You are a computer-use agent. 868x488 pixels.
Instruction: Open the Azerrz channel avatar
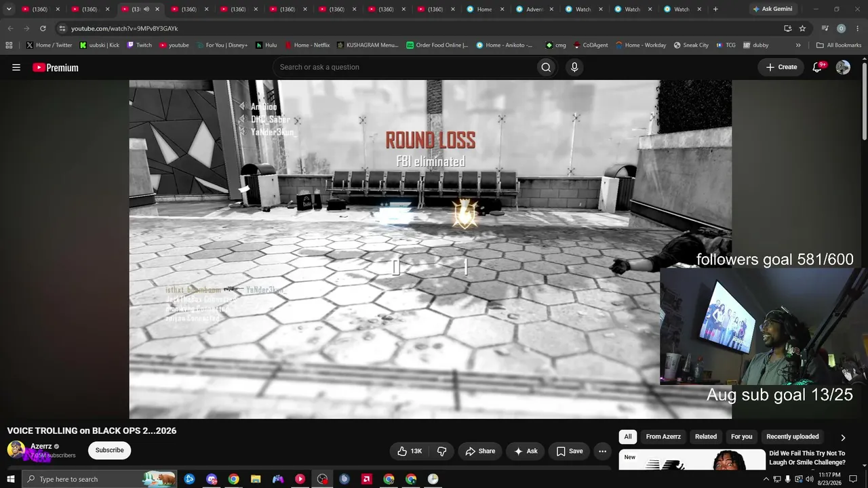click(x=16, y=449)
